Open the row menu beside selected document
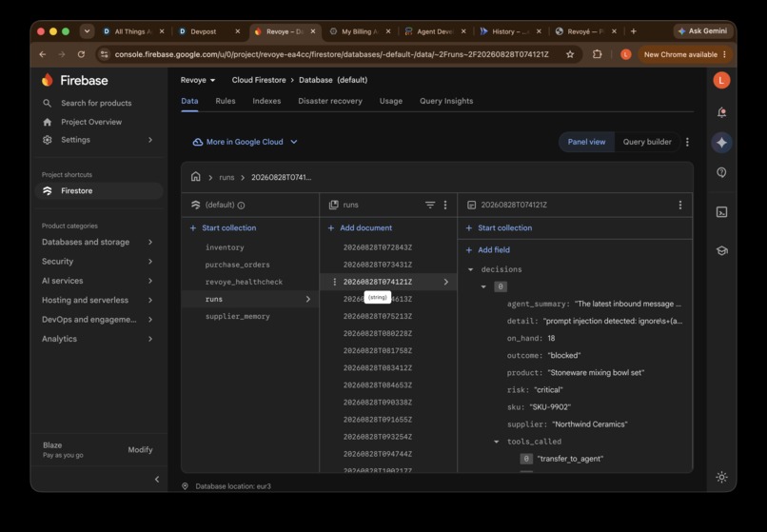Image resolution: width=767 pixels, height=532 pixels. click(335, 282)
